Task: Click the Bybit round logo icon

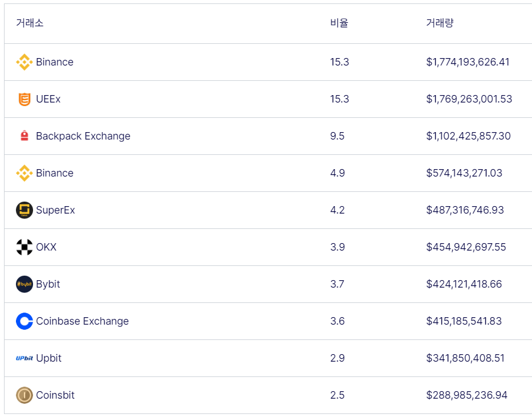Action: [x=24, y=284]
